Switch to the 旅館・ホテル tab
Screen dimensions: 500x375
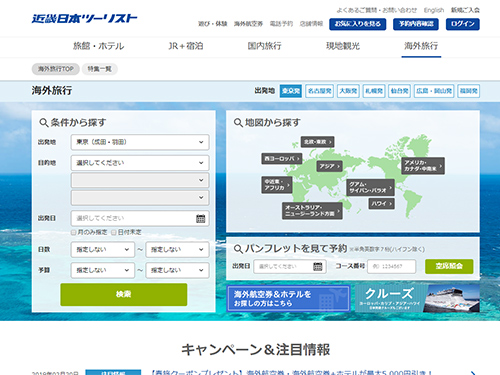[99, 46]
